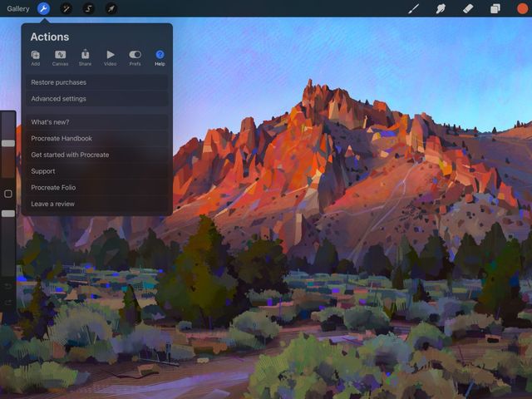Close the Actions wrench menu
532x399 pixels.
click(x=43, y=8)
